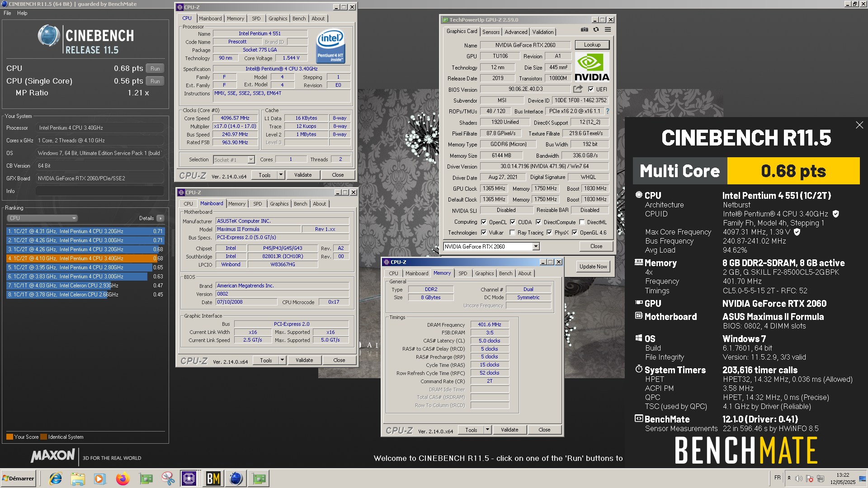
Task: Open the GPU-Z hamburger menu icon
Action: tap(608, 30)
